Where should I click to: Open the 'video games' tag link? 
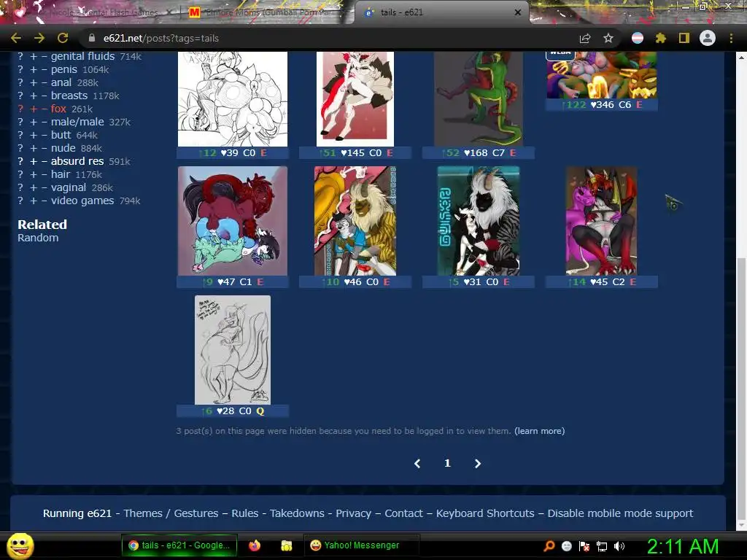(x=82, y=201)
